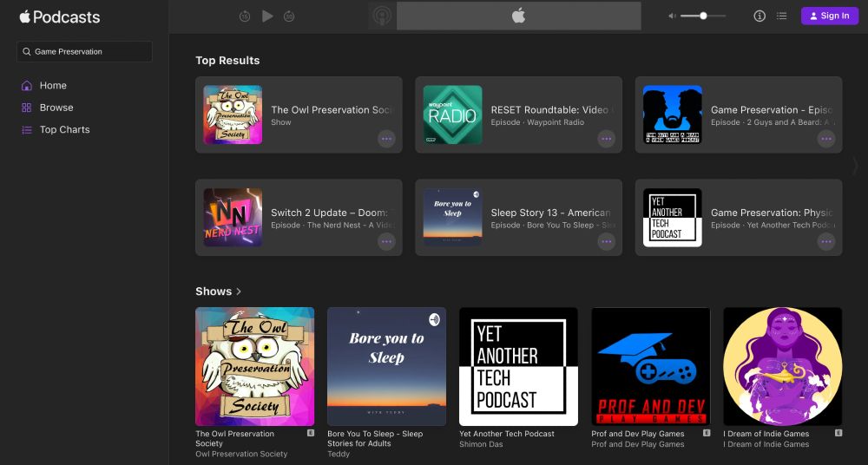Click Owl Preservation Society author text

coord(241,454)
